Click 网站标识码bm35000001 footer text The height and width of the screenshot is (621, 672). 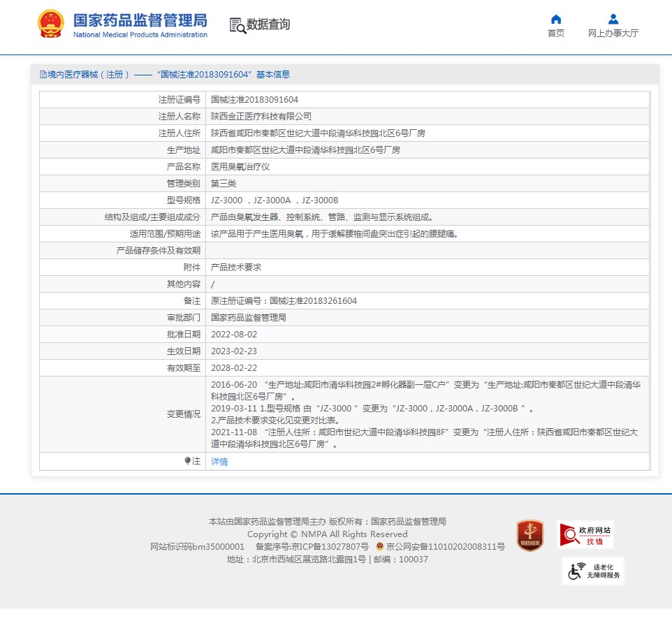197,546
